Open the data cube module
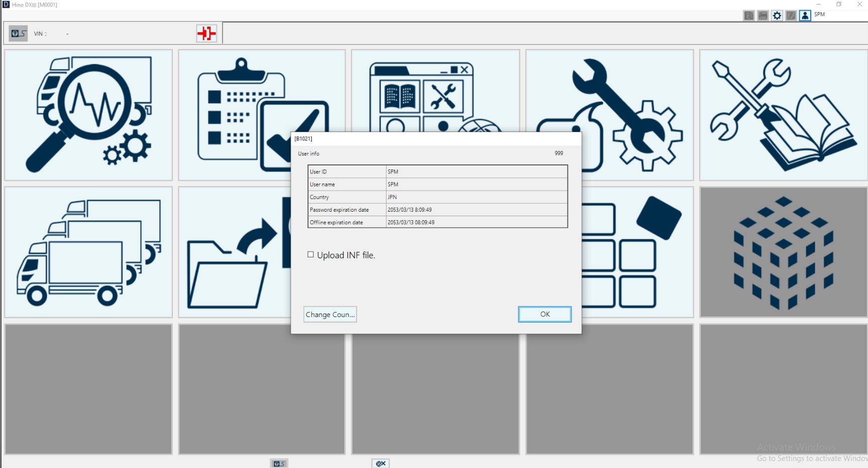The width and height of the screenshot is (868, 468). coord(782,252)
